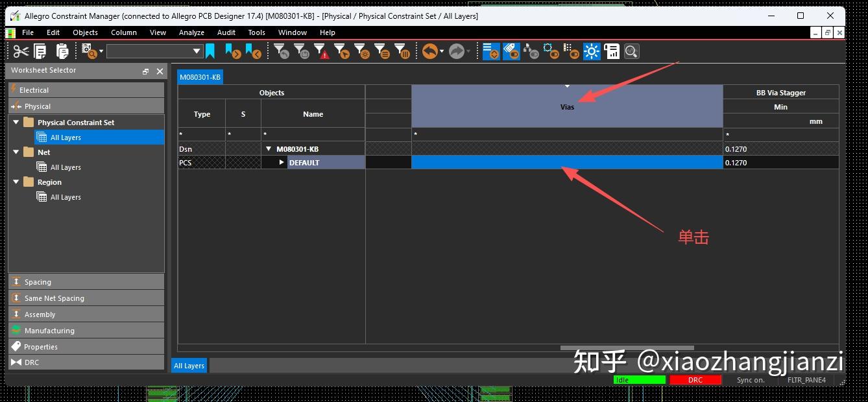The height and width of the screenshot is (402, 868).
Task: Open the Same Net Spacing section
Action: (x=86, y=298)
